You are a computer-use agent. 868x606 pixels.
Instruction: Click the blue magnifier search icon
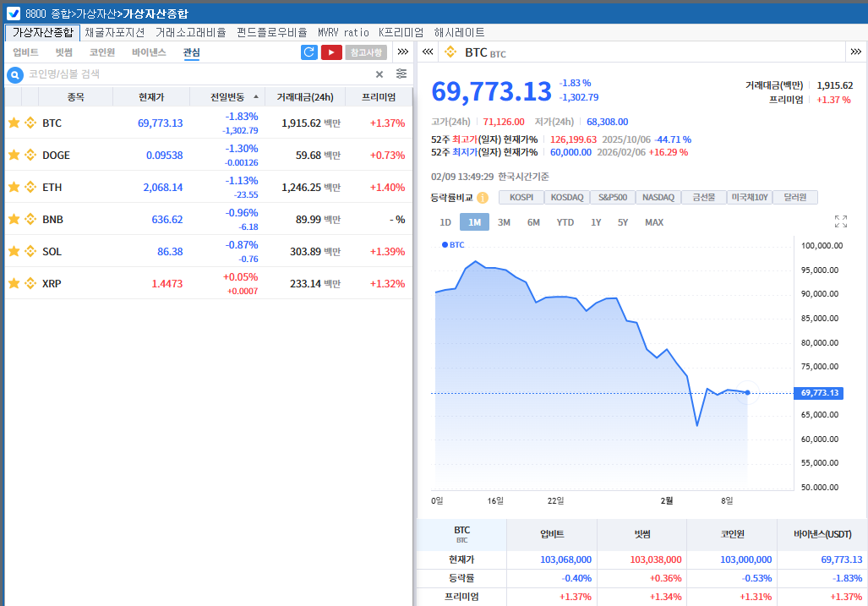(15, 75)
